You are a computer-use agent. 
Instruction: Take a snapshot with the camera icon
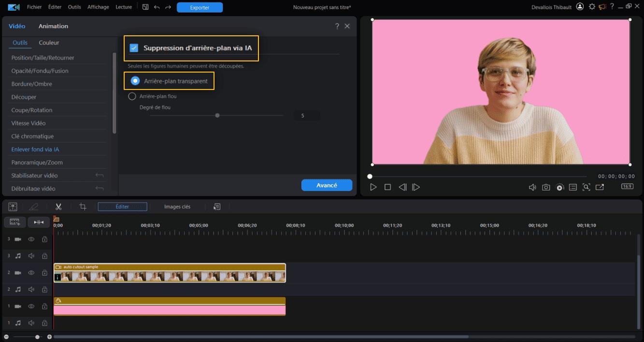(546, 187)
